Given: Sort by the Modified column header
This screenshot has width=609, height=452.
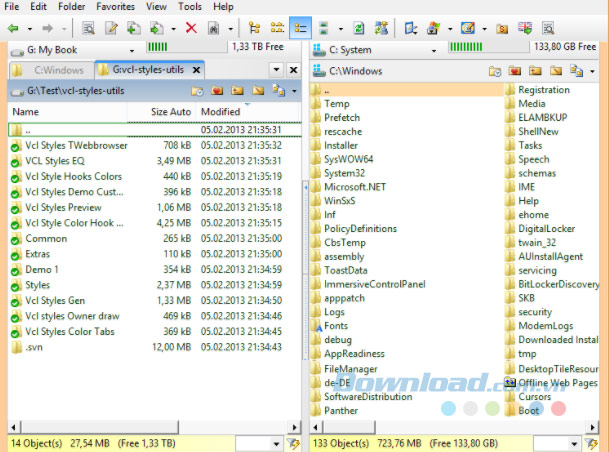Looking at the screenshot, I should [x=248, y=112].
